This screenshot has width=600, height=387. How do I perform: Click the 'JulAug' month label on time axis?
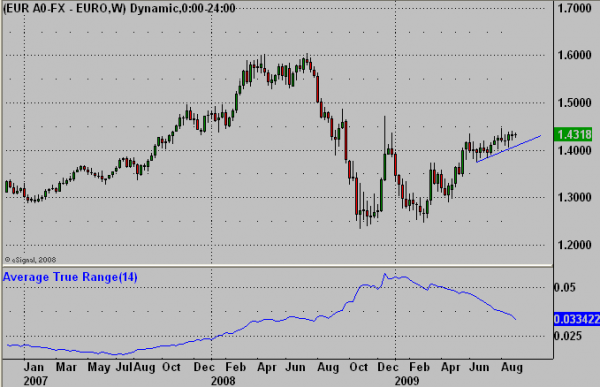pos(135,367)
